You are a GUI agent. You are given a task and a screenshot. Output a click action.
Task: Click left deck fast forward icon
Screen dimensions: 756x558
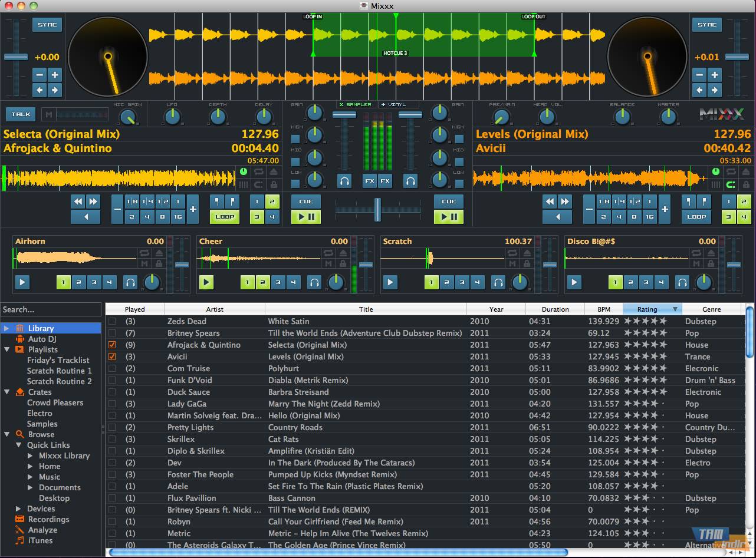coord(93,202)
